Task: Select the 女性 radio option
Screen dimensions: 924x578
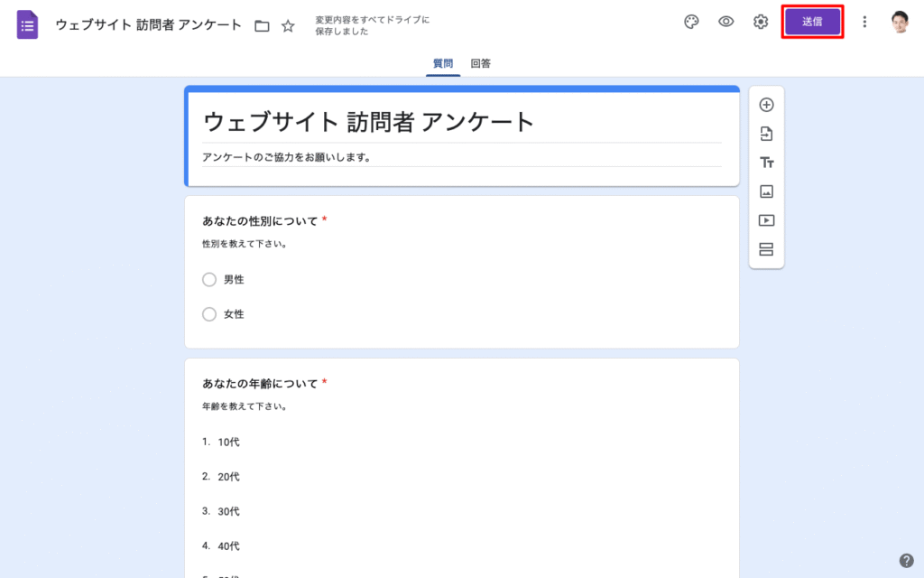Action: (209, 314)
